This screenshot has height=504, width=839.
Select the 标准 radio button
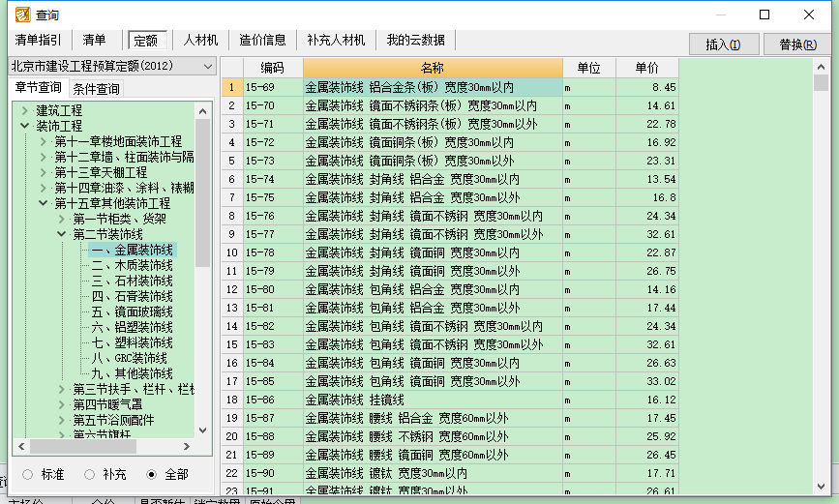click(28, 475)
